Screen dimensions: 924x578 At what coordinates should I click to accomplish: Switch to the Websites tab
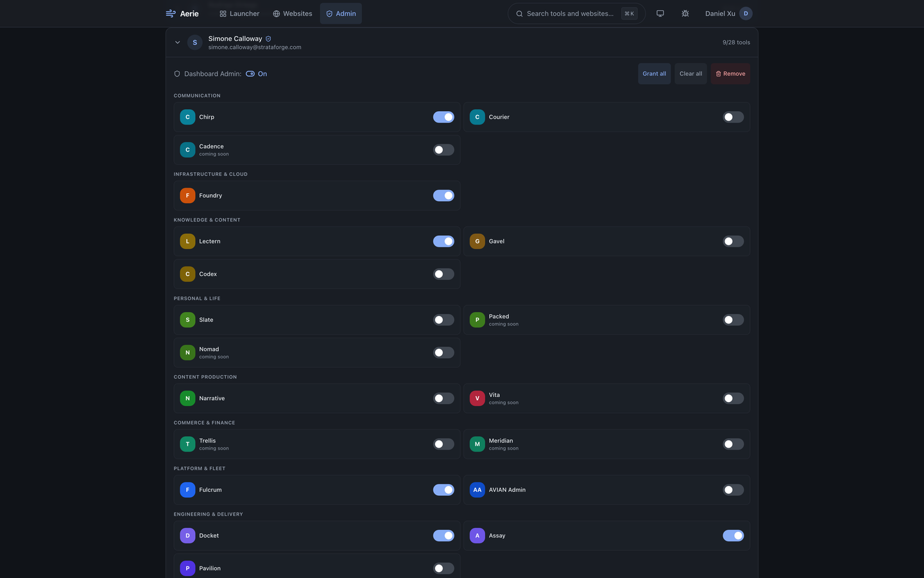click(x=293, y=13)
